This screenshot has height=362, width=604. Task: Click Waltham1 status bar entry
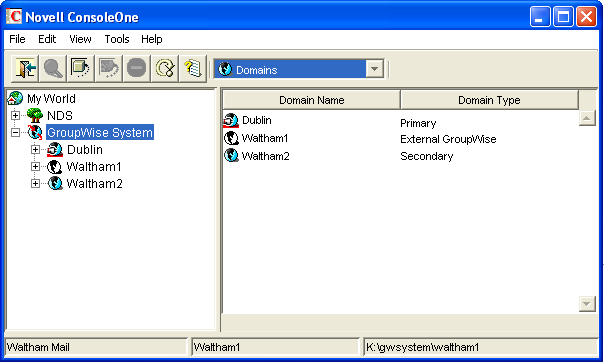(x=217, y=347)
